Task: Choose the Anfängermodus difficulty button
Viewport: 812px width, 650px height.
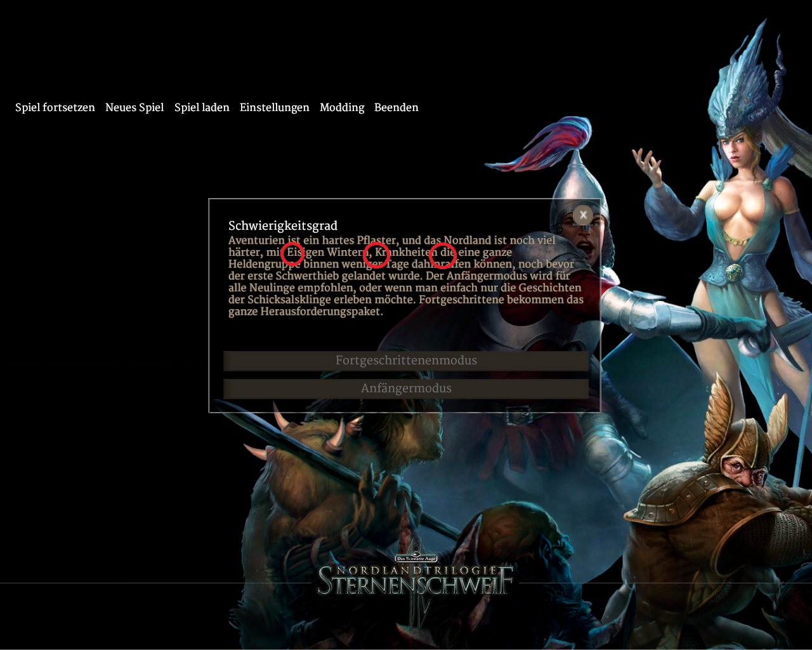Action: click(406, 388)
